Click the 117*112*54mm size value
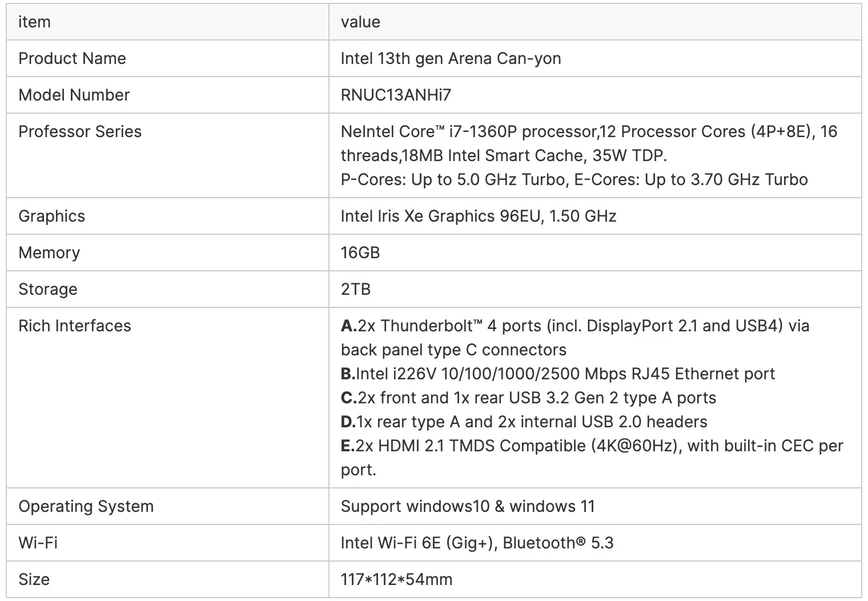Image resolution: width=868 pixels, height=601 pixels. pyautogui.click(x=396, y=580)
